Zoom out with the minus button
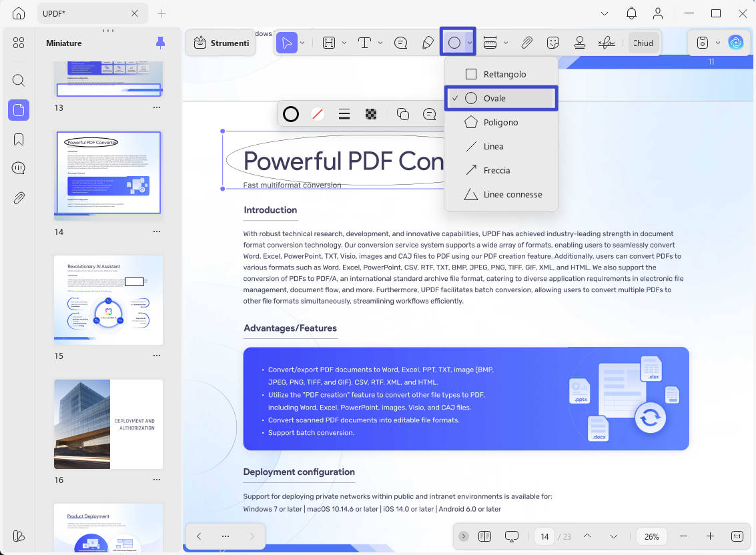 point(683,536)
